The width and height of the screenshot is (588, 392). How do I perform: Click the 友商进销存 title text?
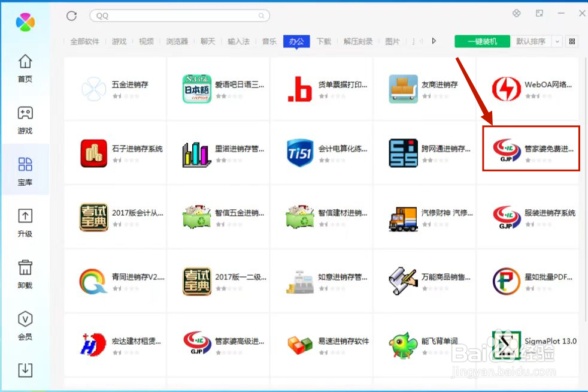440,85
